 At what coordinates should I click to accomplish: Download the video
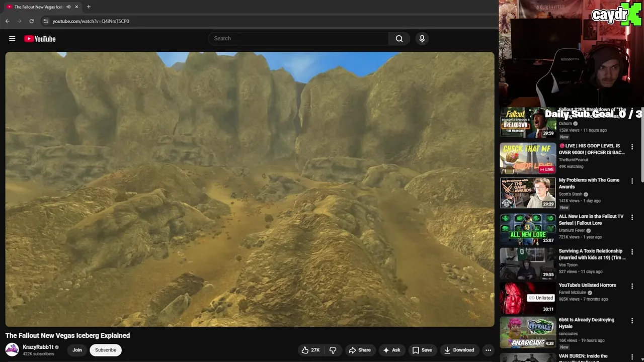459,350
